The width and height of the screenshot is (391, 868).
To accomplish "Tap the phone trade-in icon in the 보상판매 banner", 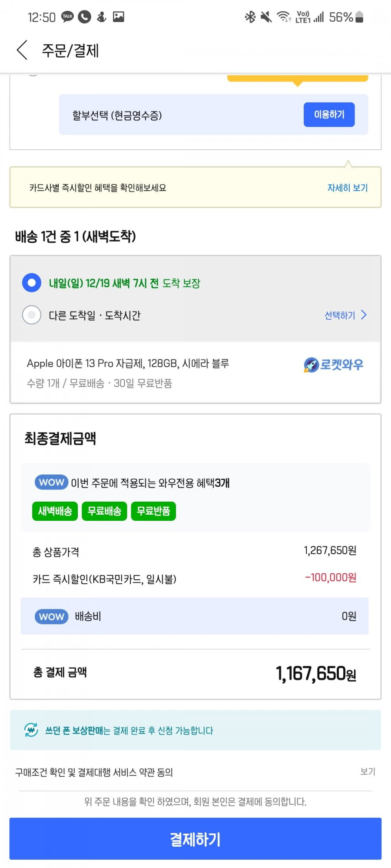I will 31,730.
